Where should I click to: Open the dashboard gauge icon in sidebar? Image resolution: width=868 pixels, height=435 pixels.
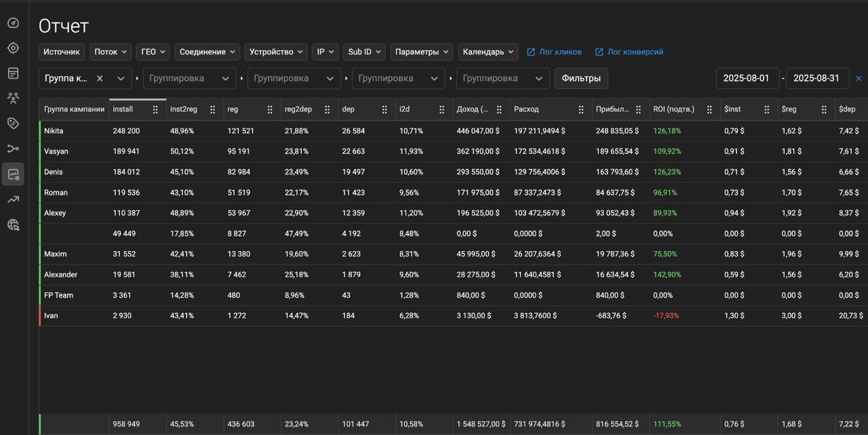click(13, 23)
